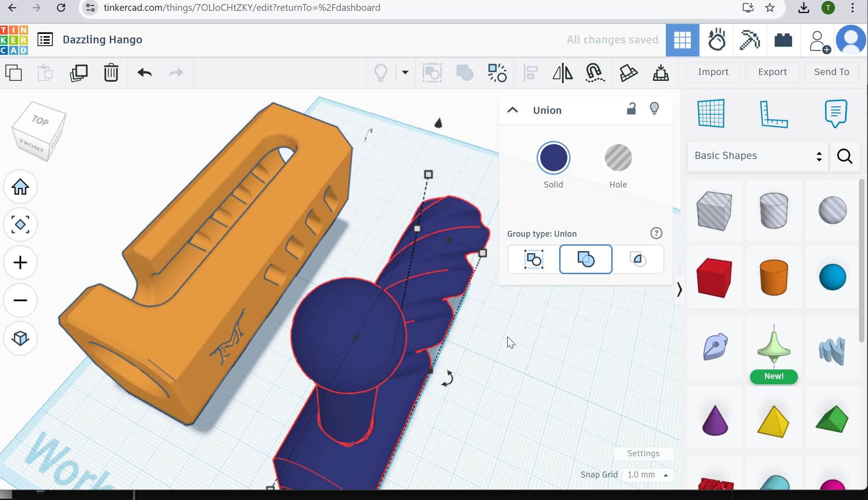Toggle the shape panel's visibility lightbulb

tap(654, 109)
